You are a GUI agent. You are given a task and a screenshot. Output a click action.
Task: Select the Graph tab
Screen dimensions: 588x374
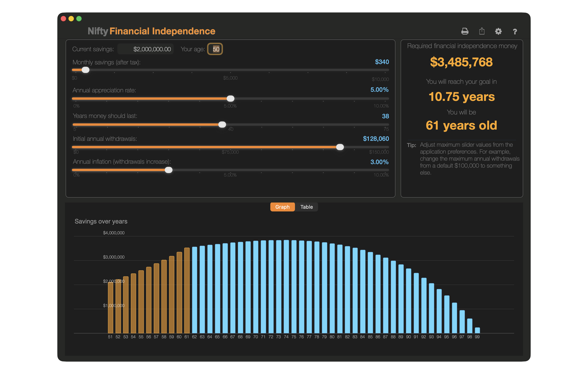[x=282, y=207]
